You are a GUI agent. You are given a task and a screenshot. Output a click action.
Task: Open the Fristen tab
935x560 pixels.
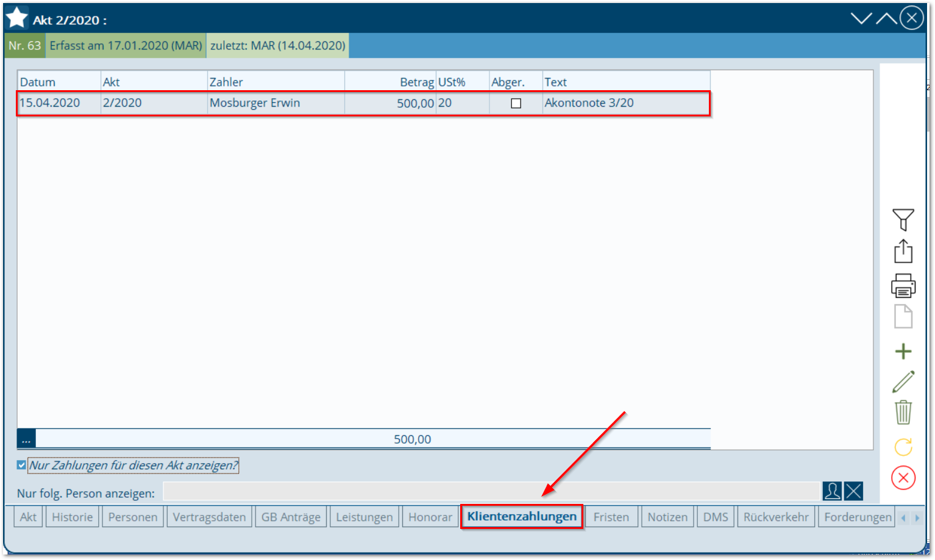[x=611, y=517]
